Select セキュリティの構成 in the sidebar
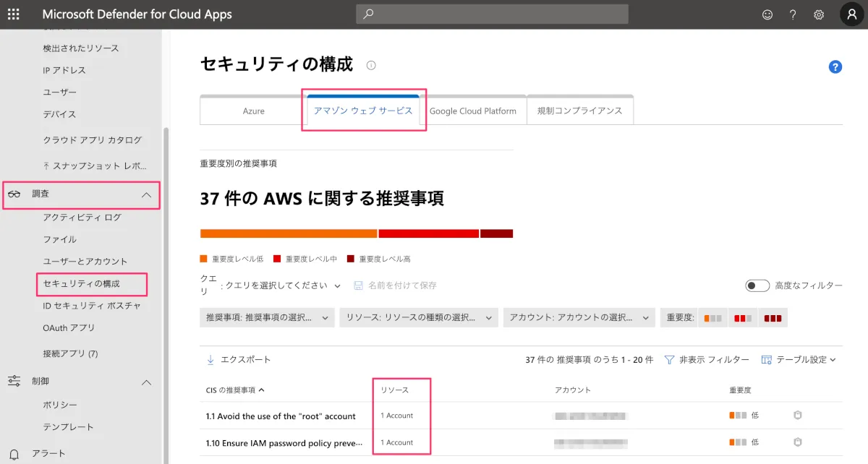868x464 pixels. pyautogui.click(x=81, y=283)
